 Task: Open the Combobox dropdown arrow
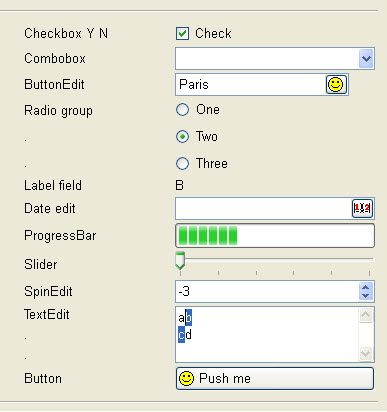366,59
